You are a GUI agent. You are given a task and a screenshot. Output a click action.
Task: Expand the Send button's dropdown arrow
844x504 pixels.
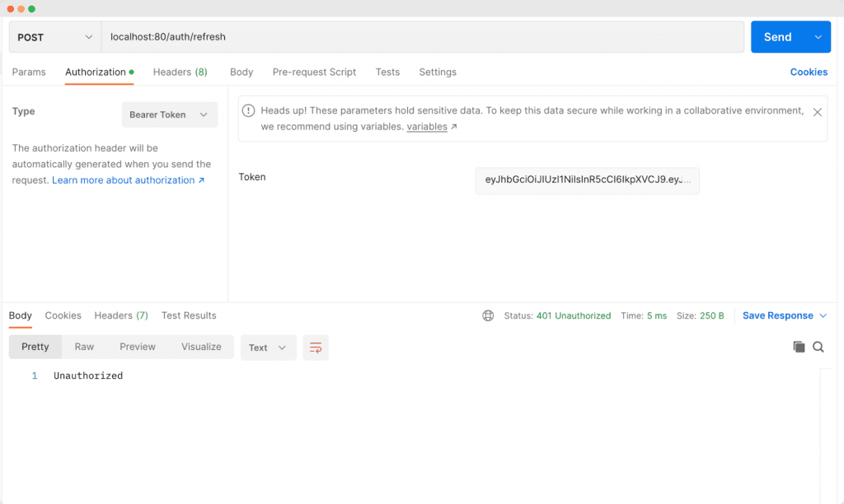(817, 37)
